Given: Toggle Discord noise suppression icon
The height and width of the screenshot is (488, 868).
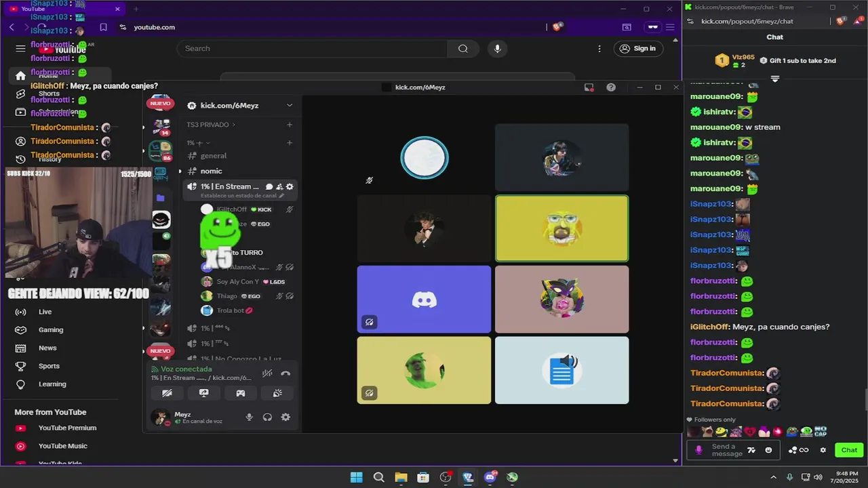Looking at the screenshot, I should 268,373.
